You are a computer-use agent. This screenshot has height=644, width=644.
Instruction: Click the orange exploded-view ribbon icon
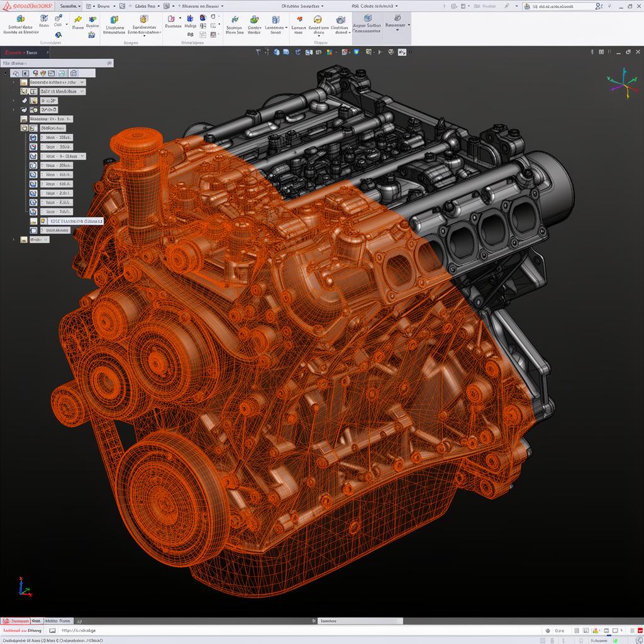pos(299,19)
